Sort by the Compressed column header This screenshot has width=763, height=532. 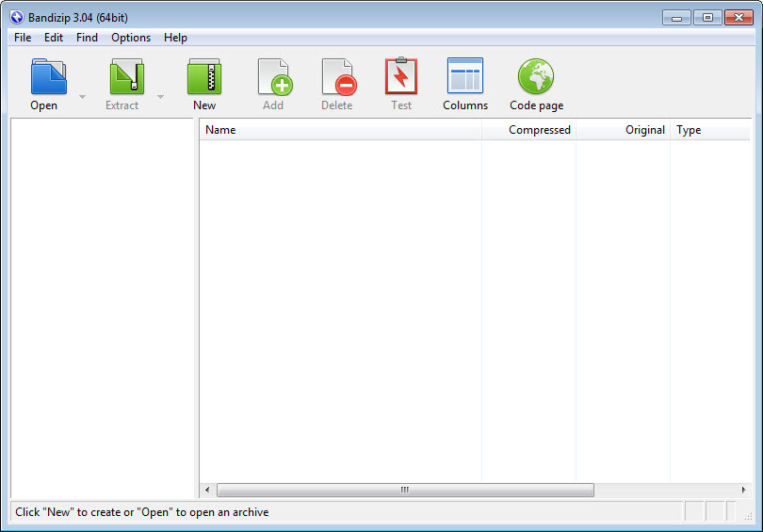[529, 130]
